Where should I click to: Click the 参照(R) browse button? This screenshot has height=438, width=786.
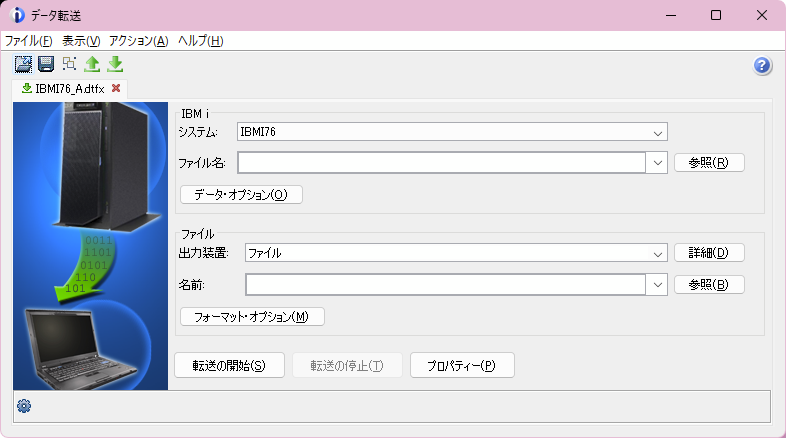709,163
